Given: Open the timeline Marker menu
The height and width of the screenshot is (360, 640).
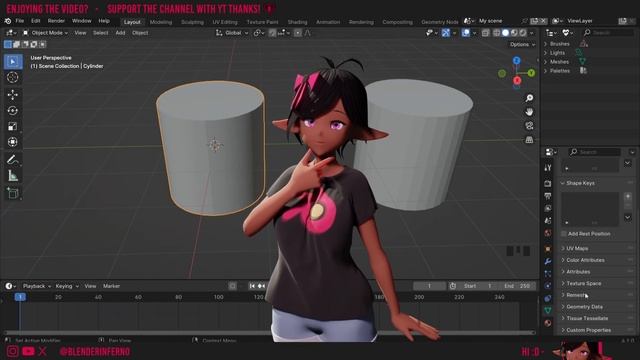Looking at the screenshot, I should pyautogui.click(x=111, y=286).
